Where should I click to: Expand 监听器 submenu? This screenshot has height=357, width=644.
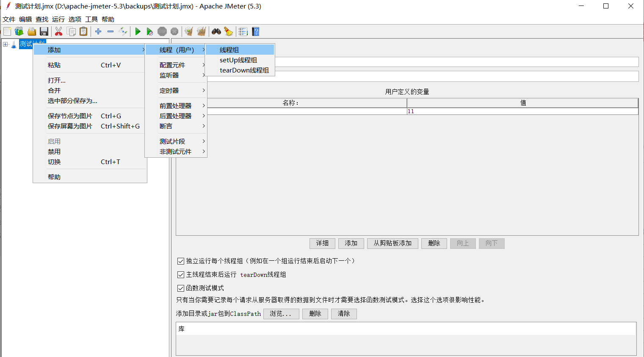tap(176, 75)
